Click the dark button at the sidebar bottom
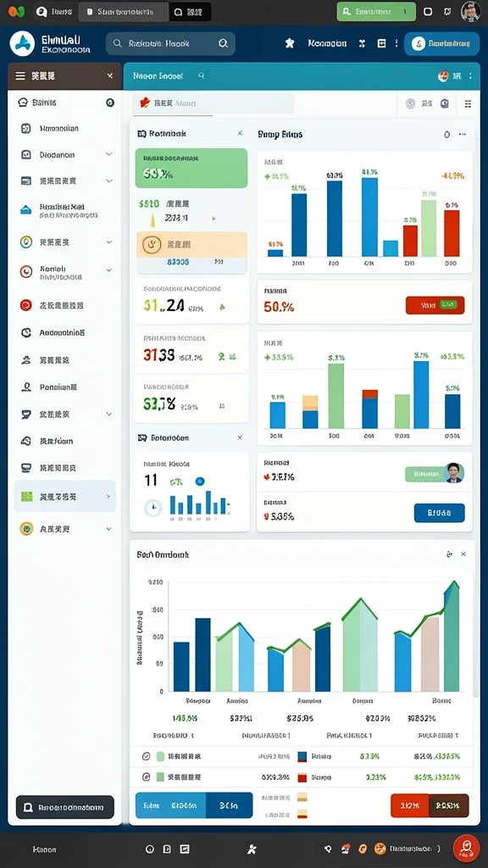Image resolution: width=488 pixels, height=868 pixels. [64, 807]
